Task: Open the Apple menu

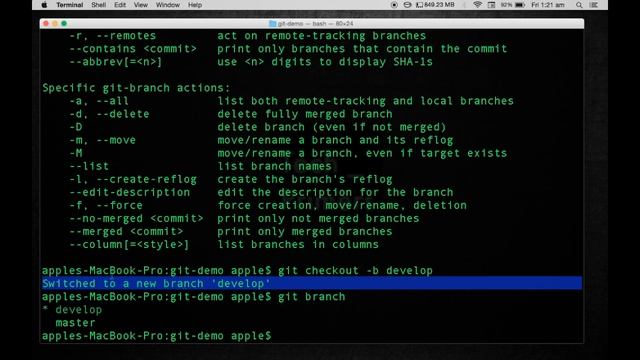Action: [x=44, y=5]
